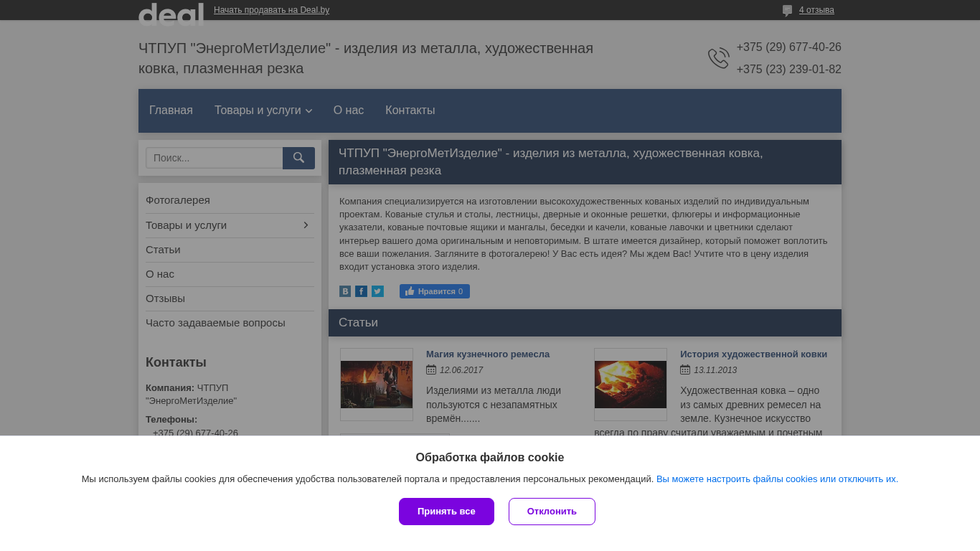Click calendar icon next to 13.11.2013
Screen dimensions: 980x551
click(x=685, y=369)
